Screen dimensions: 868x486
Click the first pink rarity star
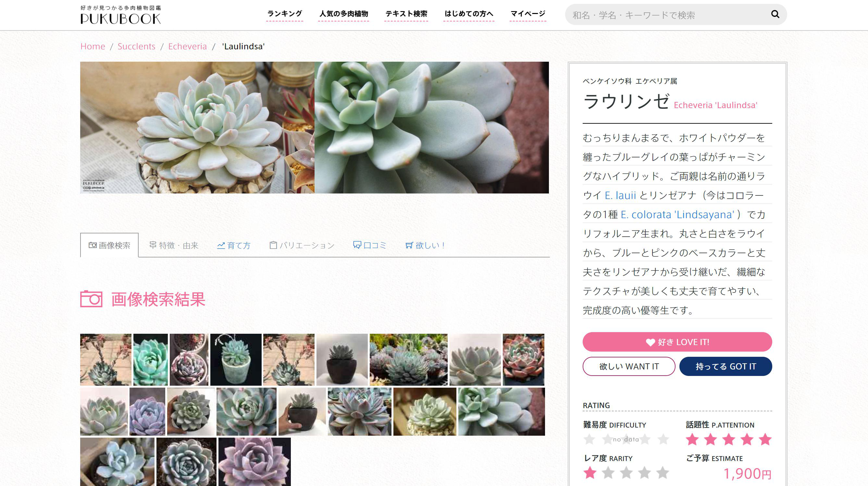click(590, 472)
